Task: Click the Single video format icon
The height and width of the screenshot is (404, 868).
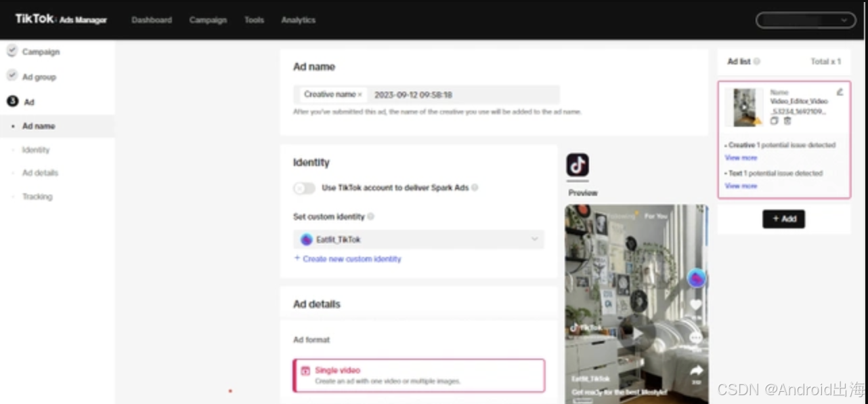Action: tap(305, 371)
